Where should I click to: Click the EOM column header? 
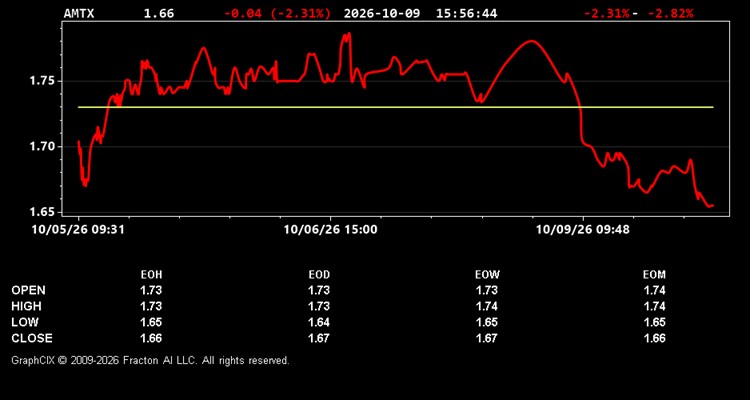coord(654,275)
